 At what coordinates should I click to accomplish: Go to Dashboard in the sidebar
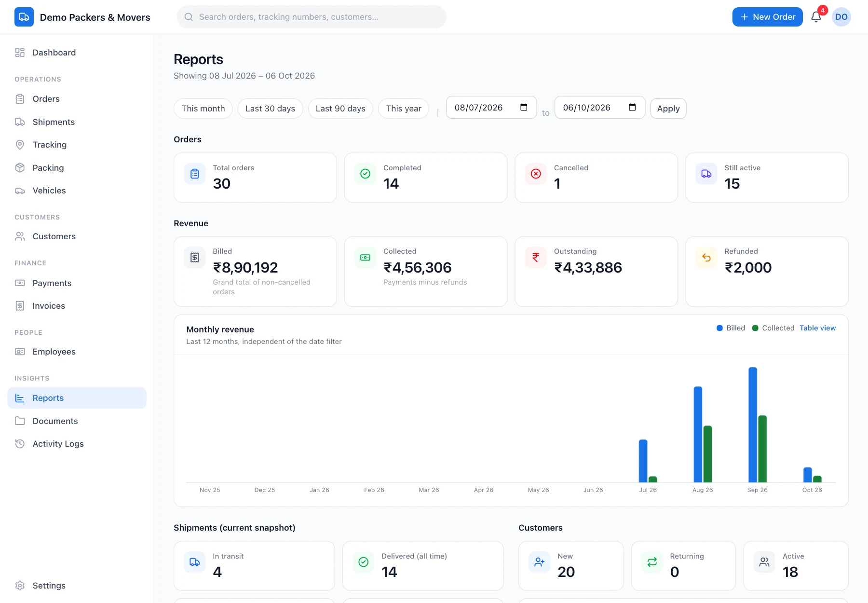pos(77,53)
